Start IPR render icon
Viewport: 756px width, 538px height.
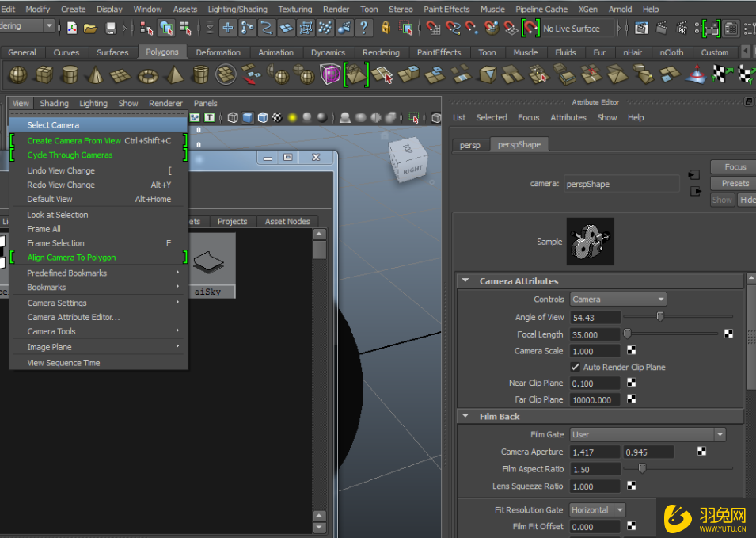(682, 28)
